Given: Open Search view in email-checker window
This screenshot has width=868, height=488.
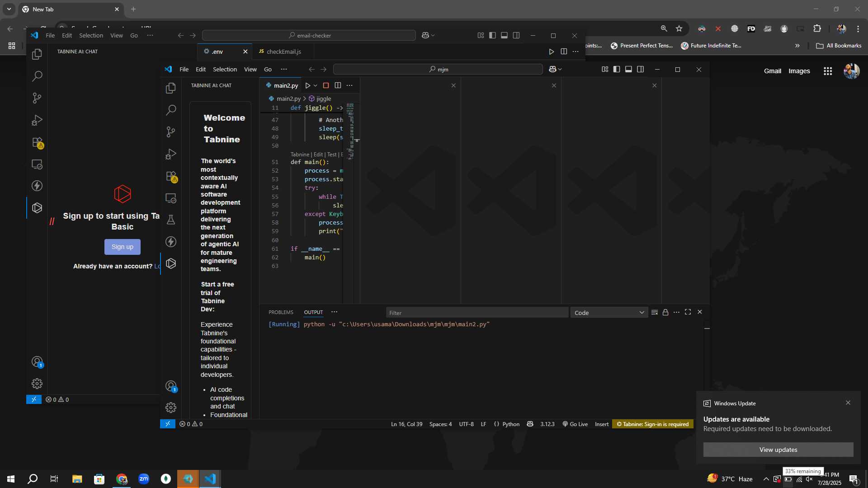Looking at the screenshot, I should tap(37, 76).
